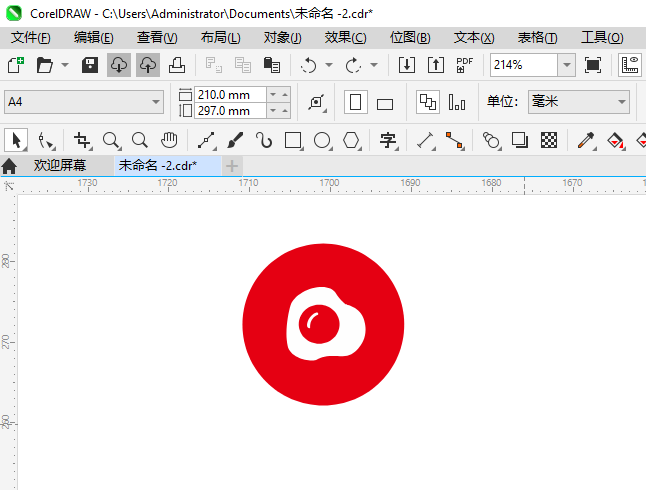Select the first Zoom magnifier tool
Image resolution: width=646 pixels, height=490 pixels.
point(112,140)
